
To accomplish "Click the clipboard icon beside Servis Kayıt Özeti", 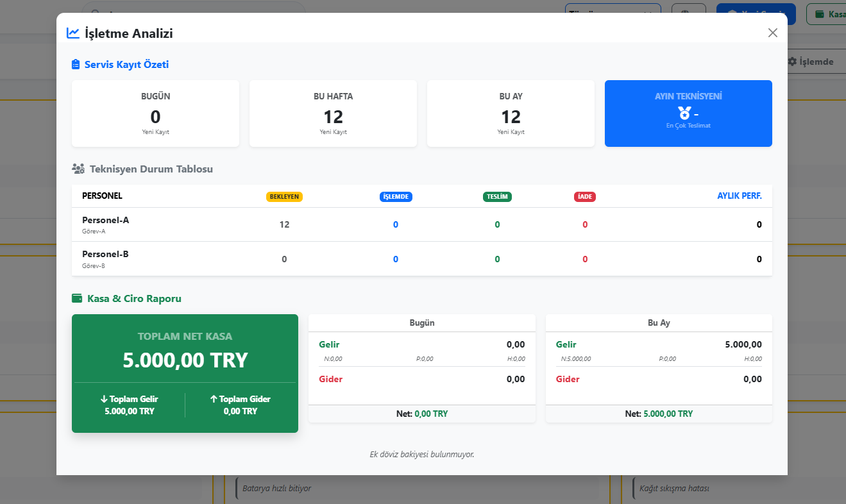I will [x=76, y=64].
